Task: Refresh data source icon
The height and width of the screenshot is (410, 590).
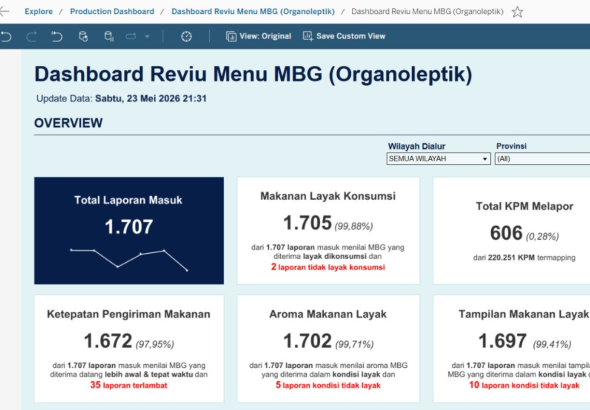Action: pyautogui.click(x=83, y=36)
